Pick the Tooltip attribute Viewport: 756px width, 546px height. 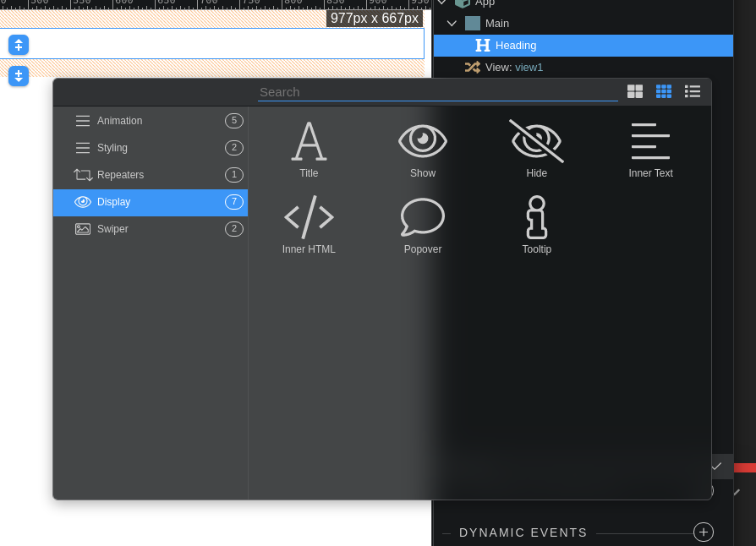[536, 225]
